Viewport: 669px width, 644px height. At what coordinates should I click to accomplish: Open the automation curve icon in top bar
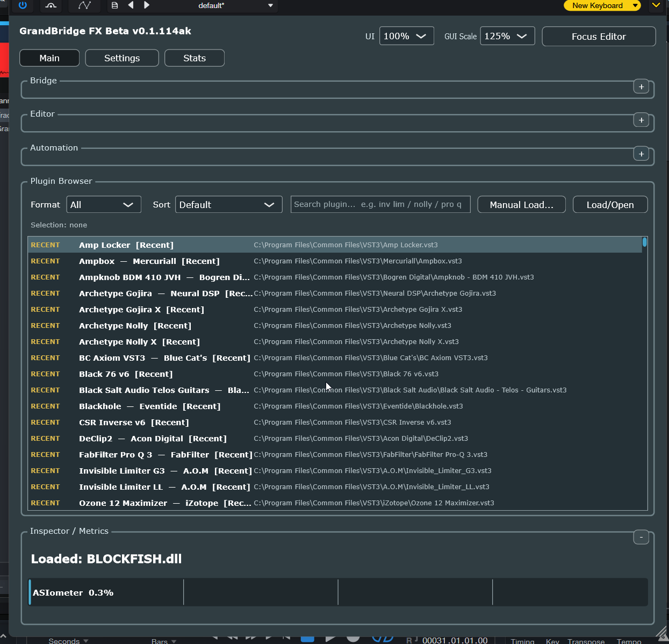(84, 5)
